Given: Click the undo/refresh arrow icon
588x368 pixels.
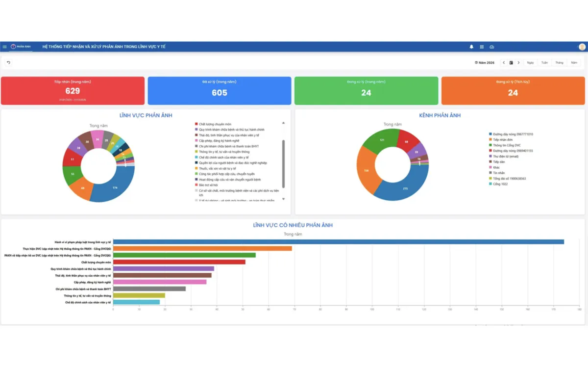Looking at the screenshot, I should pos(8,63).
